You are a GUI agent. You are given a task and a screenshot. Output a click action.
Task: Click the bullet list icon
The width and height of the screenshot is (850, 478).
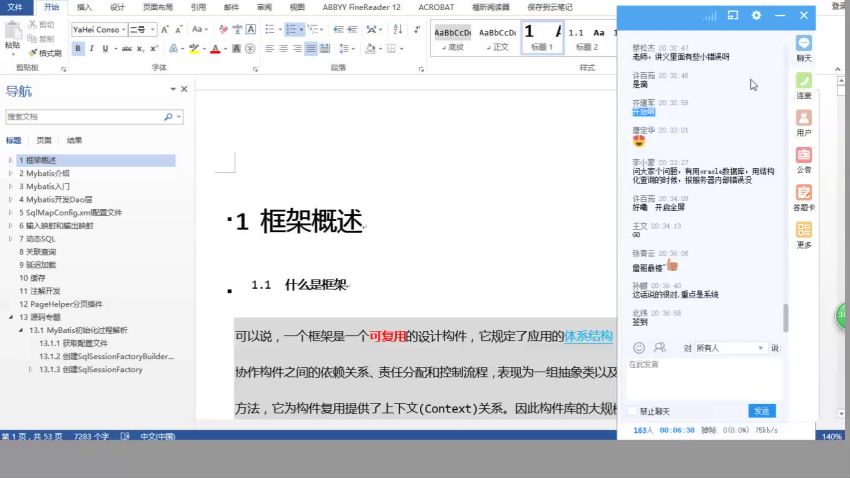pos(269,29)
